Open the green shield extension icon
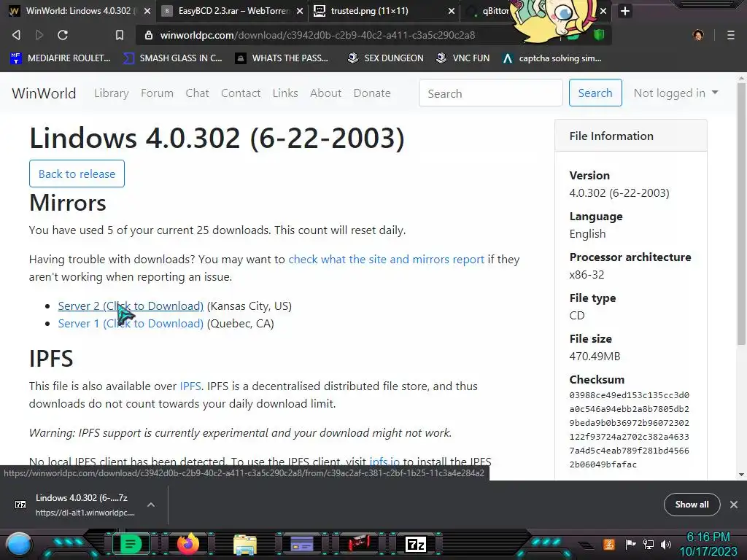The image size is (747, 560). [599, 35]
